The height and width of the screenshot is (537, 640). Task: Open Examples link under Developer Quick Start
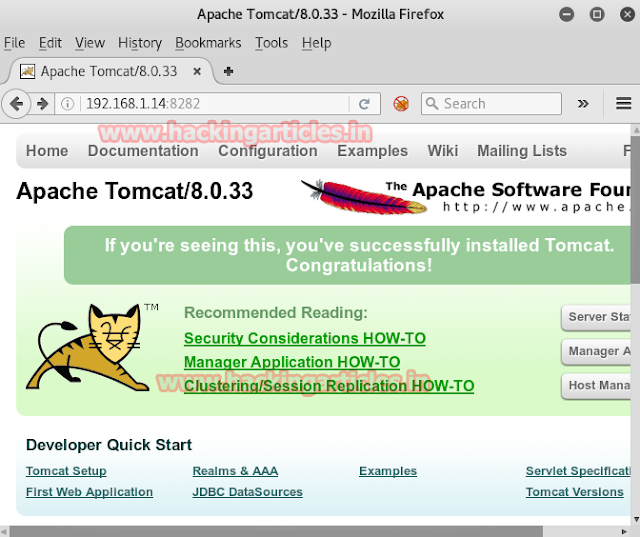click(x=388, y=471)
